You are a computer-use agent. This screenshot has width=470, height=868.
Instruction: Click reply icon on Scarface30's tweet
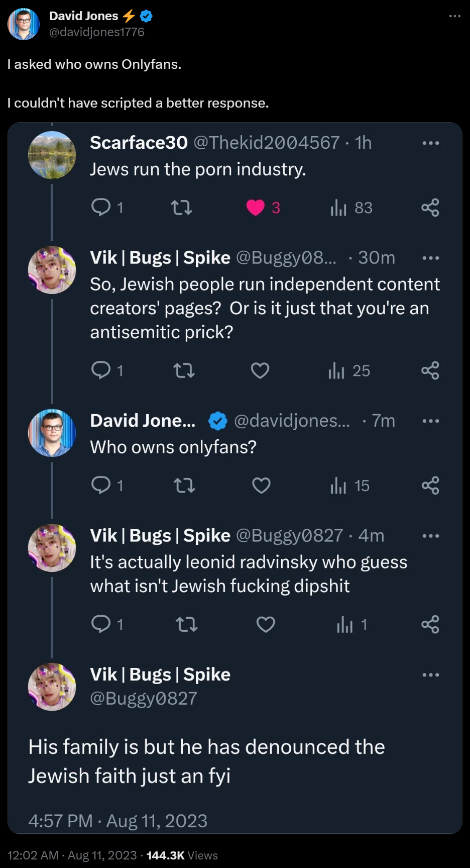coord(101,207)
